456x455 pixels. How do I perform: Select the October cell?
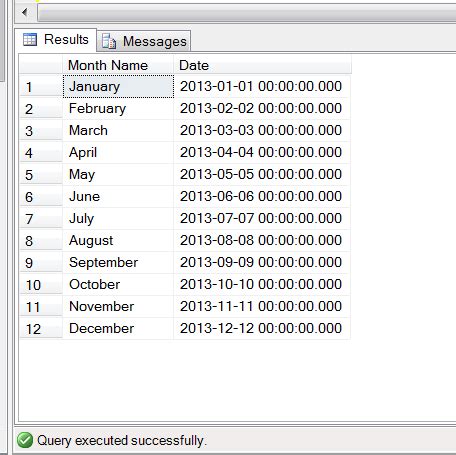[x=118, y=285]
